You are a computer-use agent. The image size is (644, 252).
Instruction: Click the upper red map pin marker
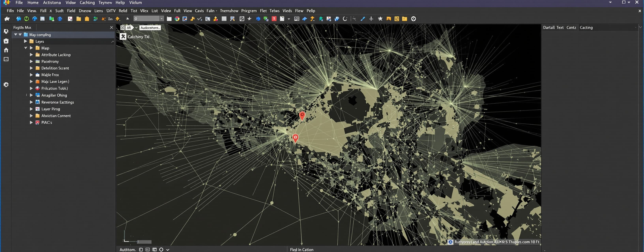pyautogui.click(x=302, y=116)
